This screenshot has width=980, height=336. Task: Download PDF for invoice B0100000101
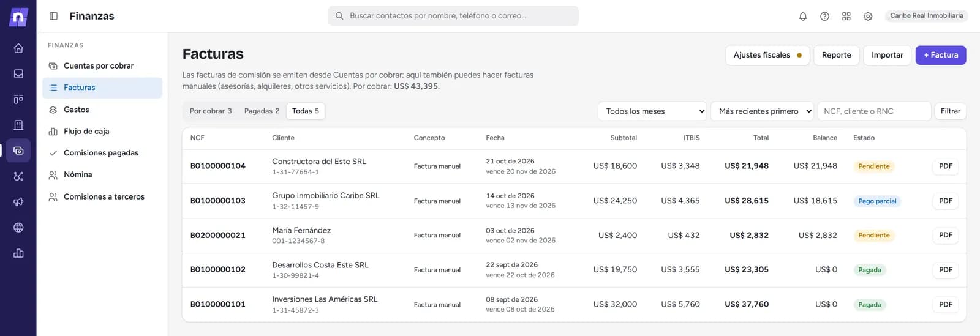tap(946, 304)
